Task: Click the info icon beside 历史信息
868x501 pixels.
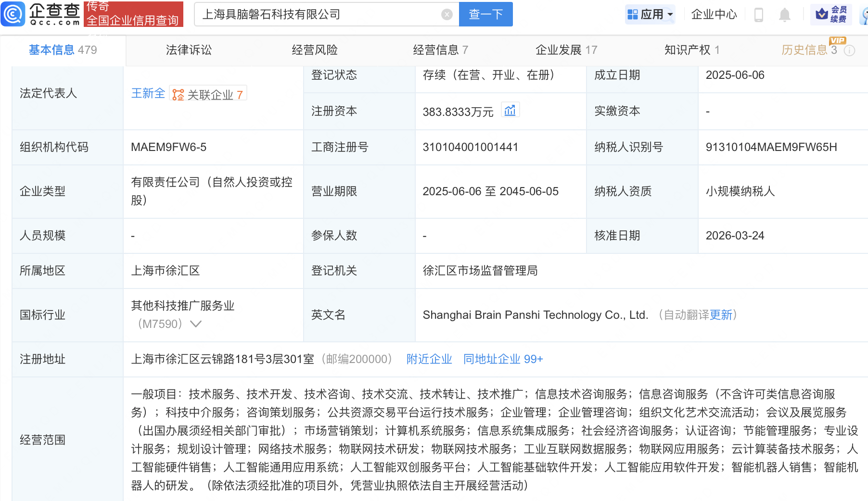Action: pos(850,50)
